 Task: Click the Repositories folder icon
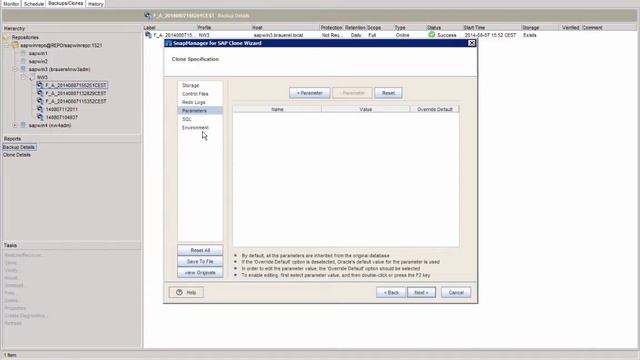[7, 37]
